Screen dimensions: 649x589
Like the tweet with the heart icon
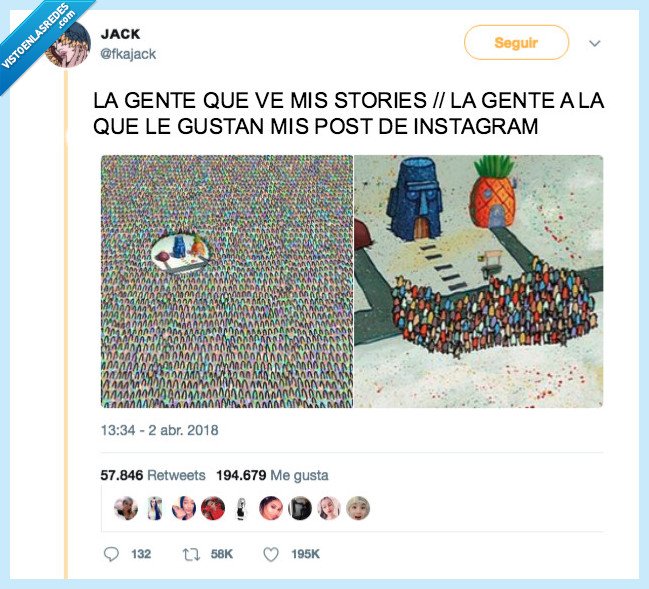[x=271, y=554]
